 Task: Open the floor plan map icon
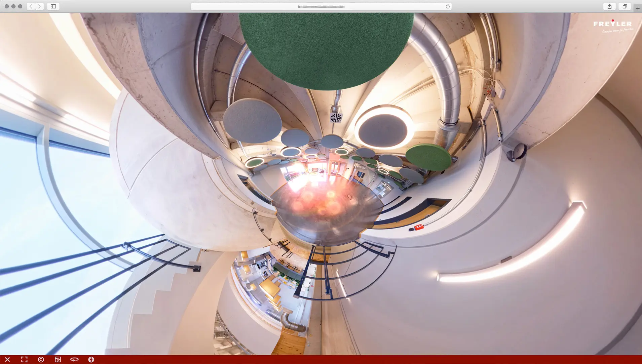pyautogui.click(x=58, y=359)
